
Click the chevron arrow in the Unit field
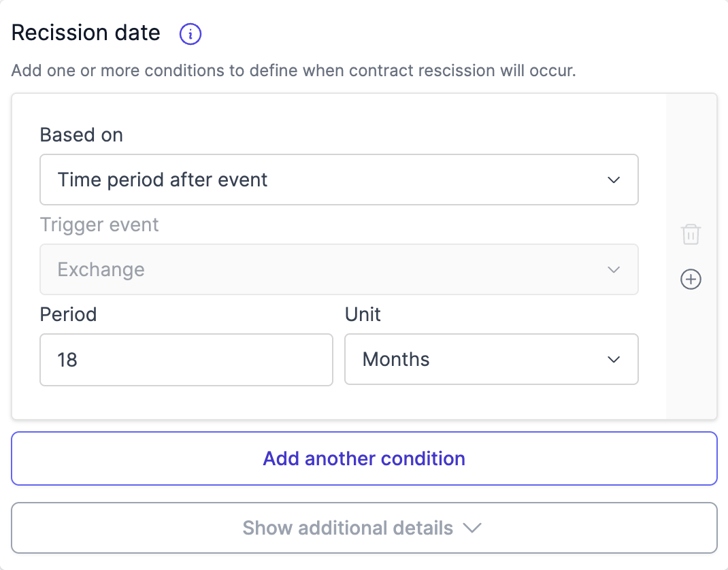click(x=614, y=359)
